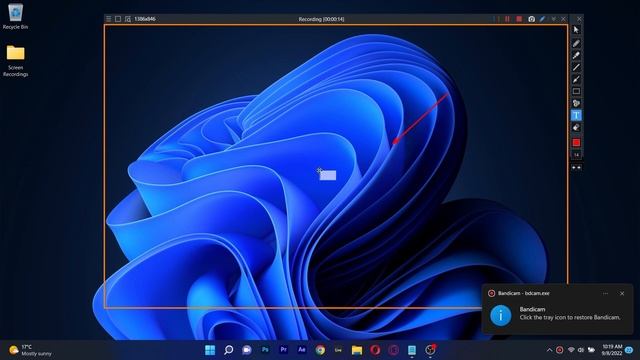Image resolution: width=640 pixels, height=360 pixels.
Task: Select the Arrow drawing tool
Action: pos(576,79)
